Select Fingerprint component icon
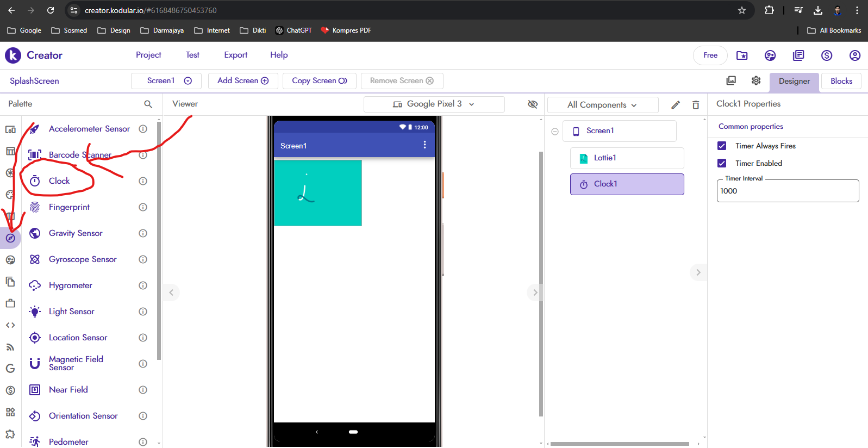 click(35, 207)
